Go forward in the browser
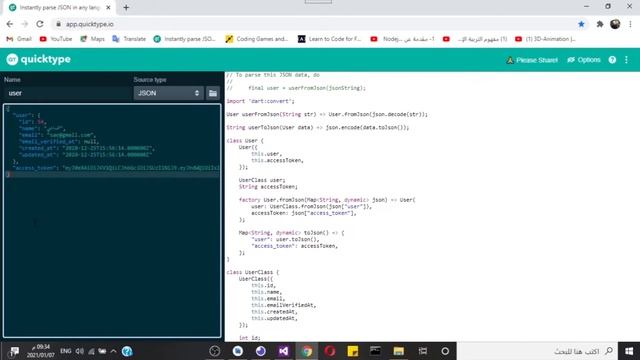Viewport: 640px width, 360px height. click(x=24, y=24)
